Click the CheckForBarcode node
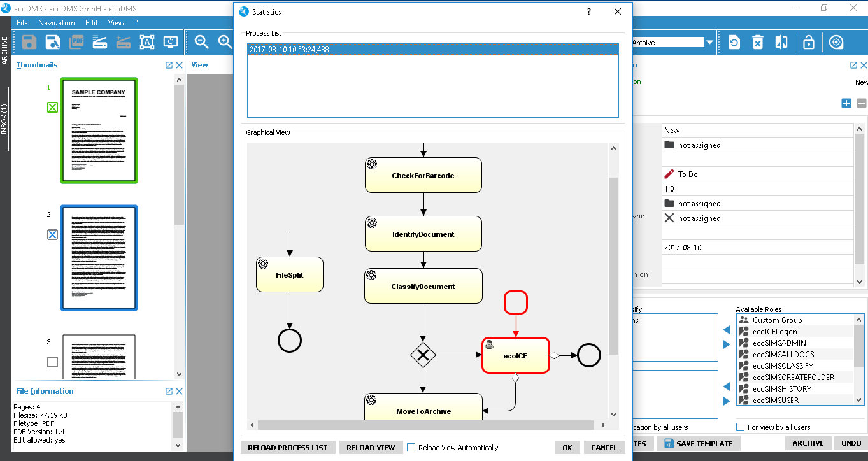 (423, 175)
